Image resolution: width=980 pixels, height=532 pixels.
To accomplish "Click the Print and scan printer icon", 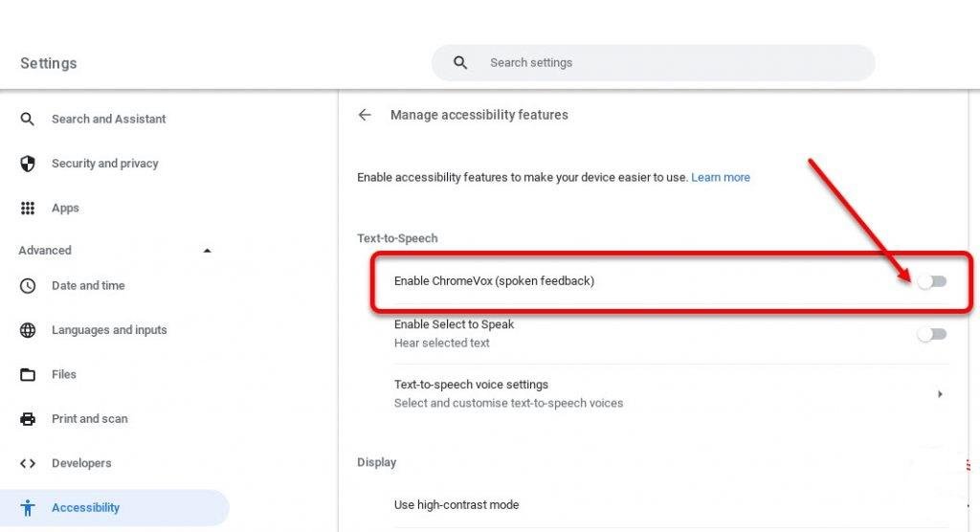I will [28, 419].
